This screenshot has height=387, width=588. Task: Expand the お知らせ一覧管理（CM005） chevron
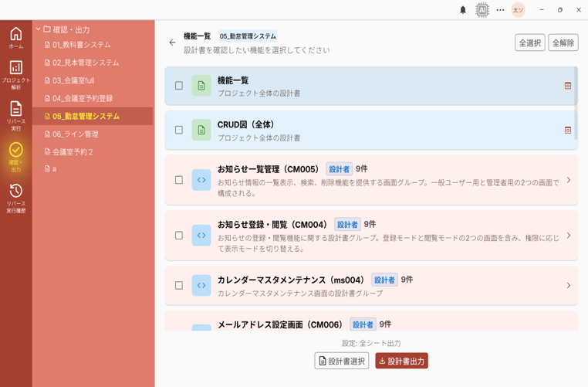[x=569, y=180]
